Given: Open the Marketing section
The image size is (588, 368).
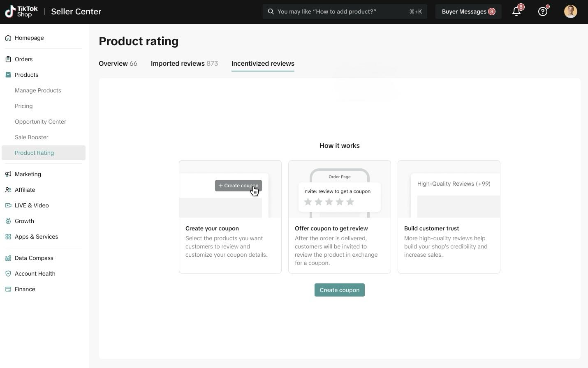Looking at the screenshot, I should click(x=28, y=174).
